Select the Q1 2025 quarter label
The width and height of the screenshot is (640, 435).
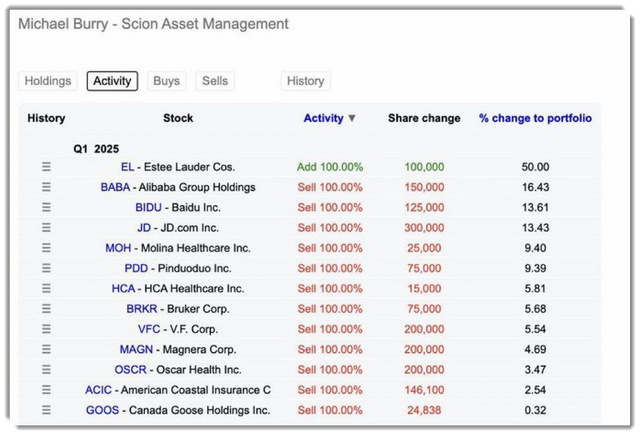[96, 149]
